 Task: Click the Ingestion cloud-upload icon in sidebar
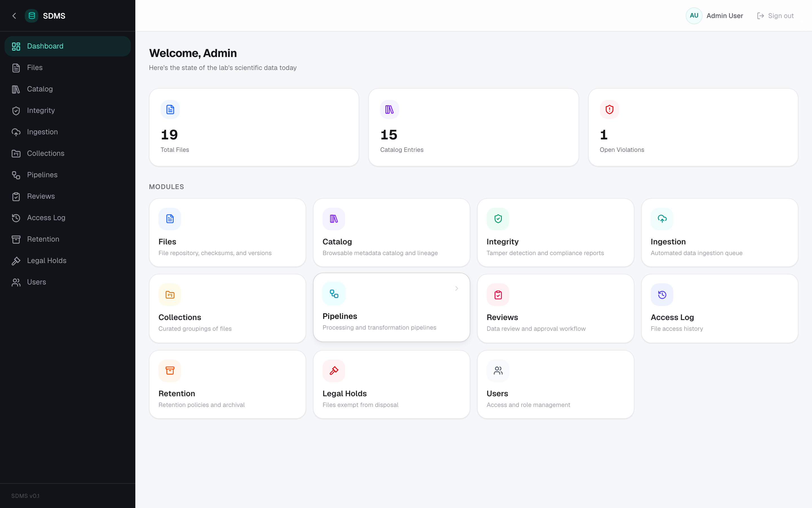[16, 132]
